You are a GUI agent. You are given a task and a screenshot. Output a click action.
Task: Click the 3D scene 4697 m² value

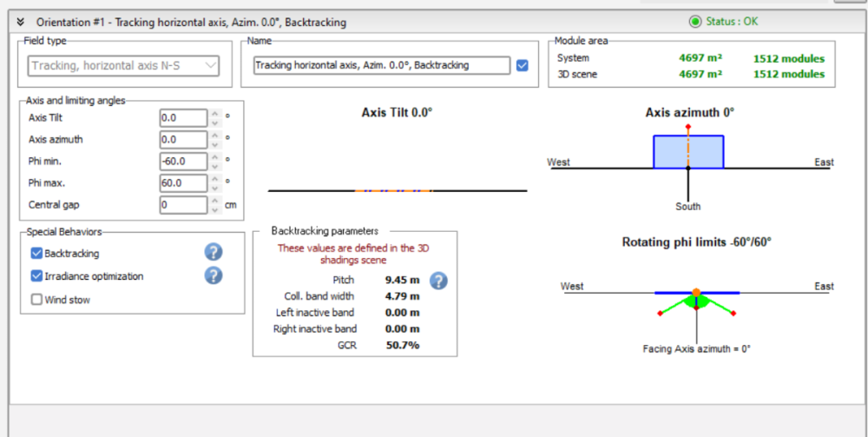click(x=700, y=74)
